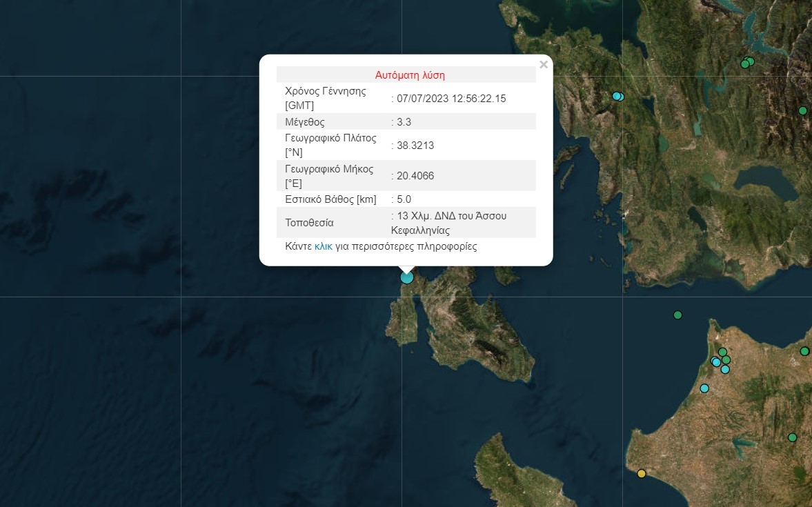Click the large cyan epicenter marker below popup
The height and width of the screenshot is (507, 812).
(407, 277)
